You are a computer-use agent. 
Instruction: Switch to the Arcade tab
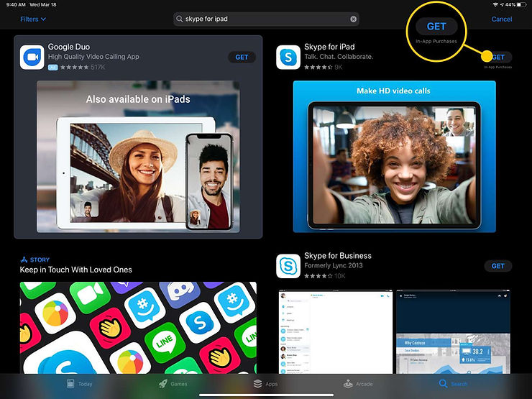[358, 384]
